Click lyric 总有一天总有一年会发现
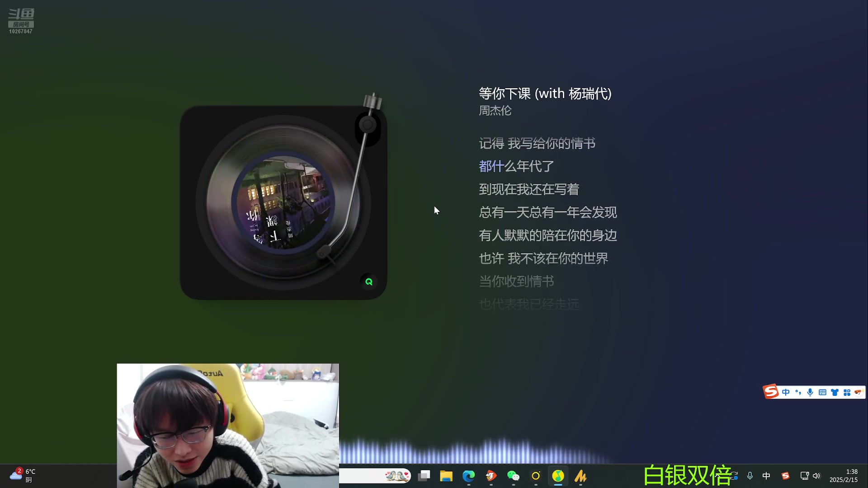The width and height of the screenshot is (868, 488). click(548, 212)
